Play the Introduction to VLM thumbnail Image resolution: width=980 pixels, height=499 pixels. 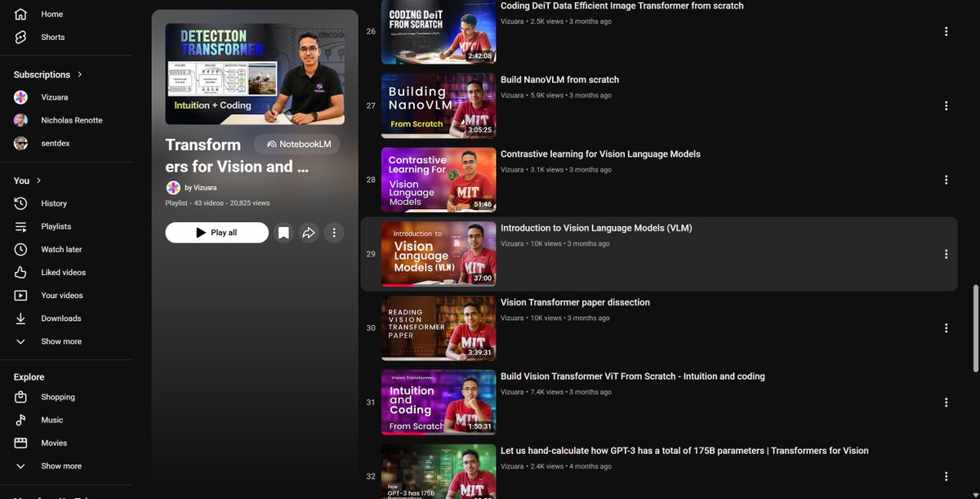coord(439,254)
